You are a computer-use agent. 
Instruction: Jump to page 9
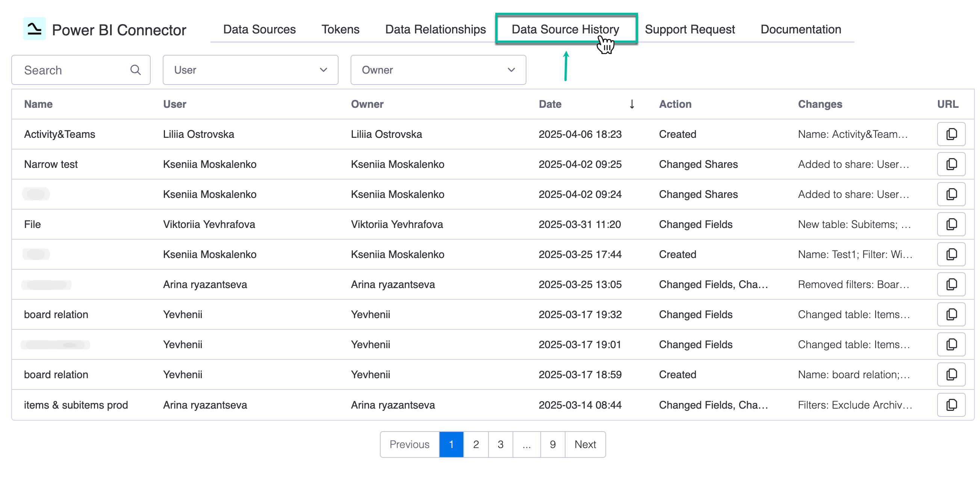[x=552, y=444]
